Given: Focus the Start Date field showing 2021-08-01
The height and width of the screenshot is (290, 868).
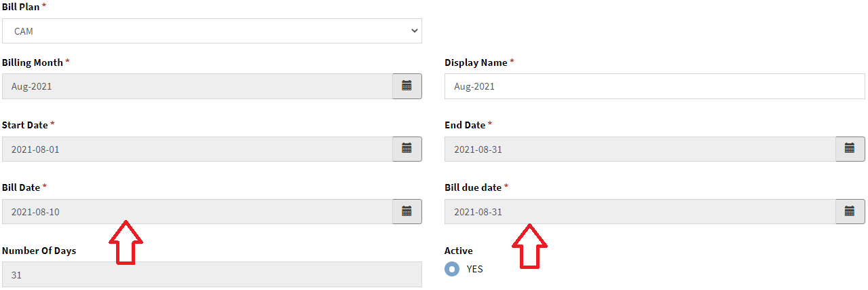Looking at the screenshot, I should tap(197, 149).
